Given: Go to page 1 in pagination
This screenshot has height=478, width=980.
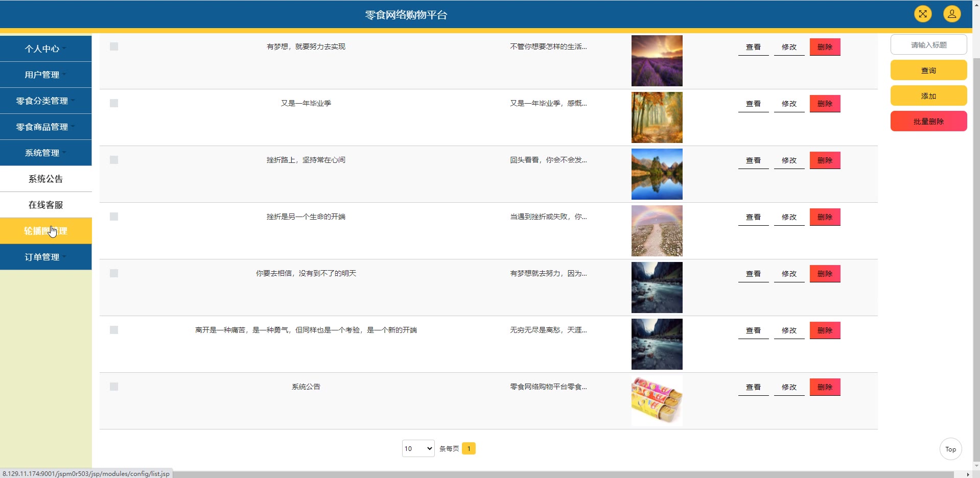Looking at the screenshot, I should (x=469, y=448).
